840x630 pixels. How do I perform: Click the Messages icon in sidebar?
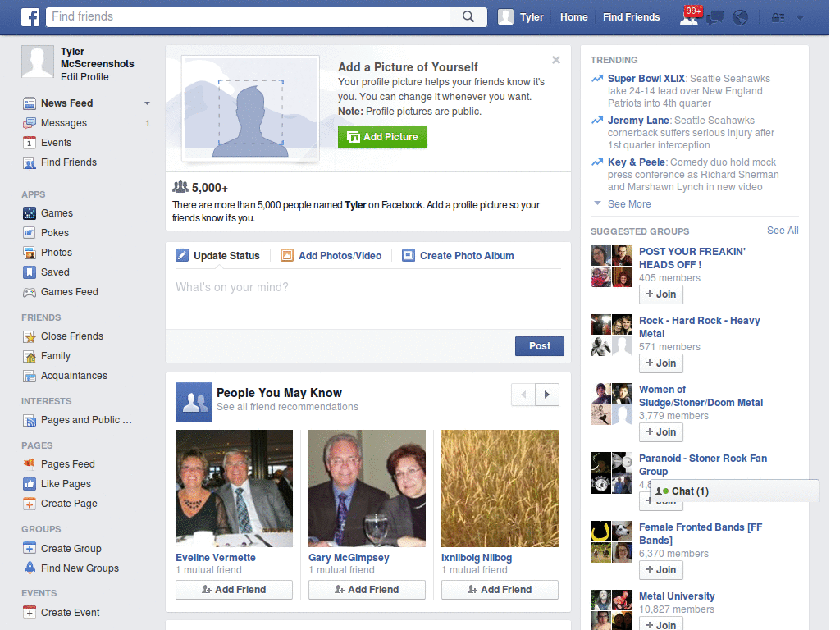click(x=30, y=123)
